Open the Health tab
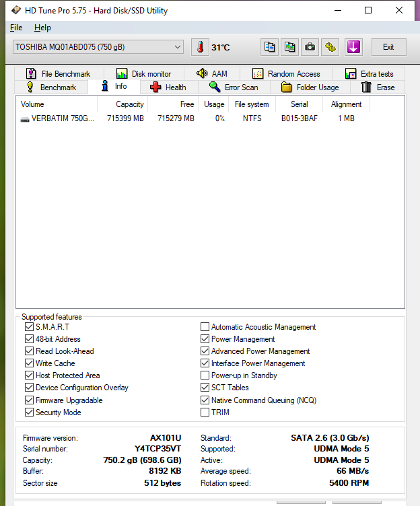420x506 pixels. pos(168,87)
